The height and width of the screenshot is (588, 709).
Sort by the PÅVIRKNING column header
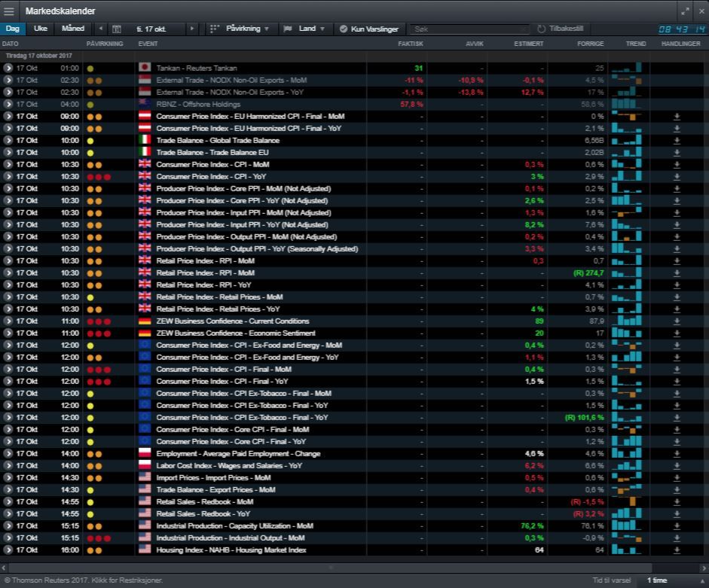105,44
